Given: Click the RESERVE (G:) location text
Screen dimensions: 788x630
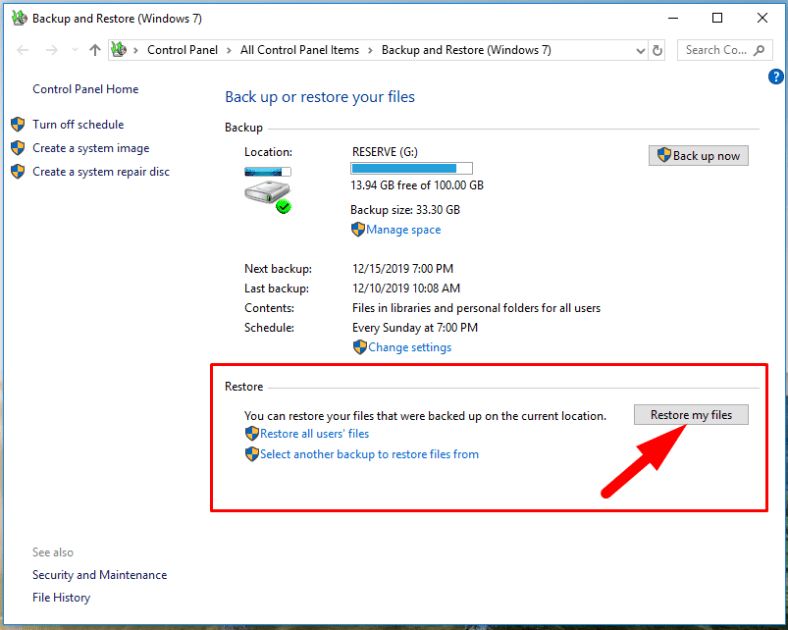Looking at the screenshot, I should (x=385, y=152).
